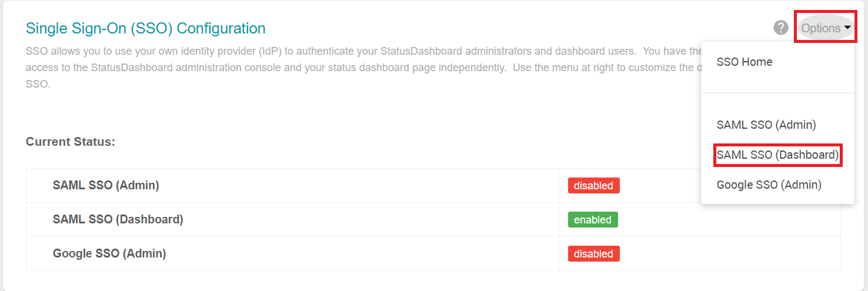Click the divider line below SSO Home
Viewport: 868px width, 291px height.
click(777, 93)
